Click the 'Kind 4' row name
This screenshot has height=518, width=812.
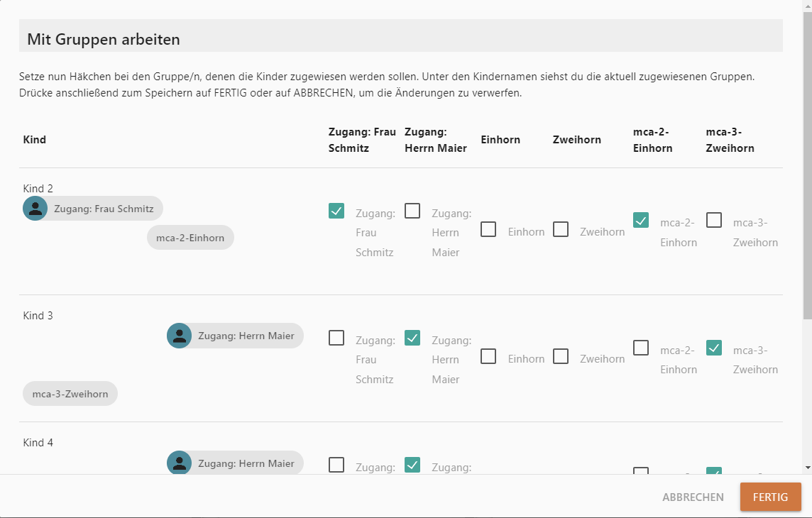point(38,443)
